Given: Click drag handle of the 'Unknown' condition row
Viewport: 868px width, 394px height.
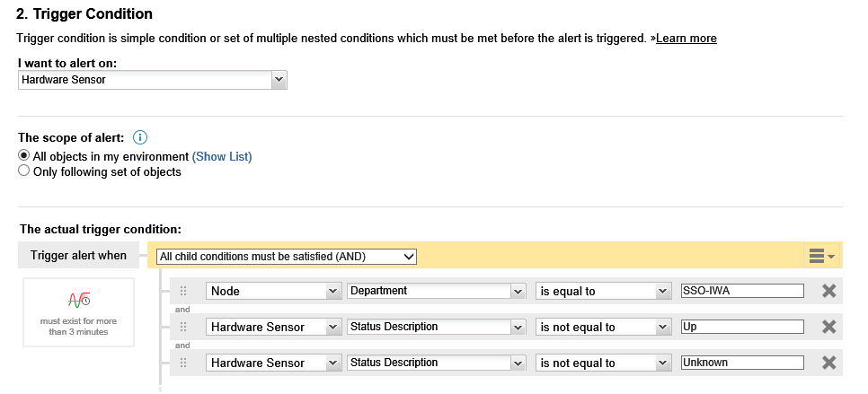Looking at the screenshot, I should pos(183,363).
